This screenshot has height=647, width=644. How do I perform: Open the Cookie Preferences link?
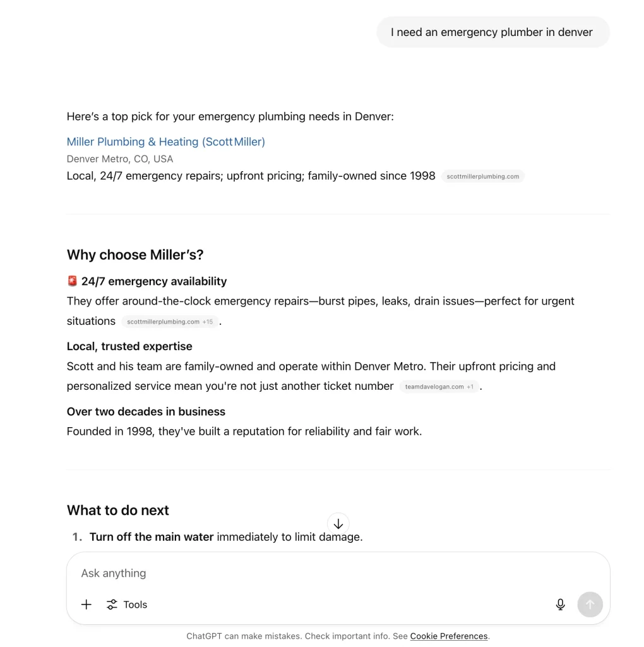pos(449,636)
